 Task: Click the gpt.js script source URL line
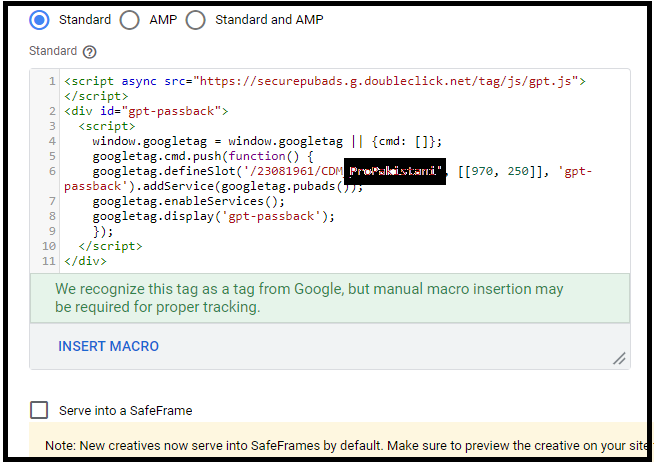(325, 81)
